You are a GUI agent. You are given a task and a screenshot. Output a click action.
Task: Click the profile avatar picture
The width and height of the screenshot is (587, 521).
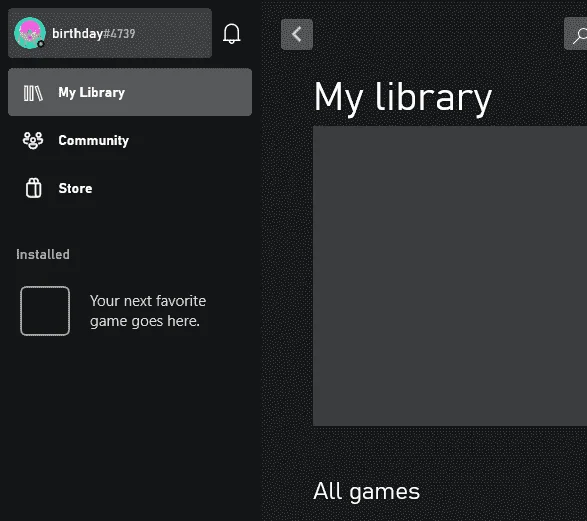30,33
